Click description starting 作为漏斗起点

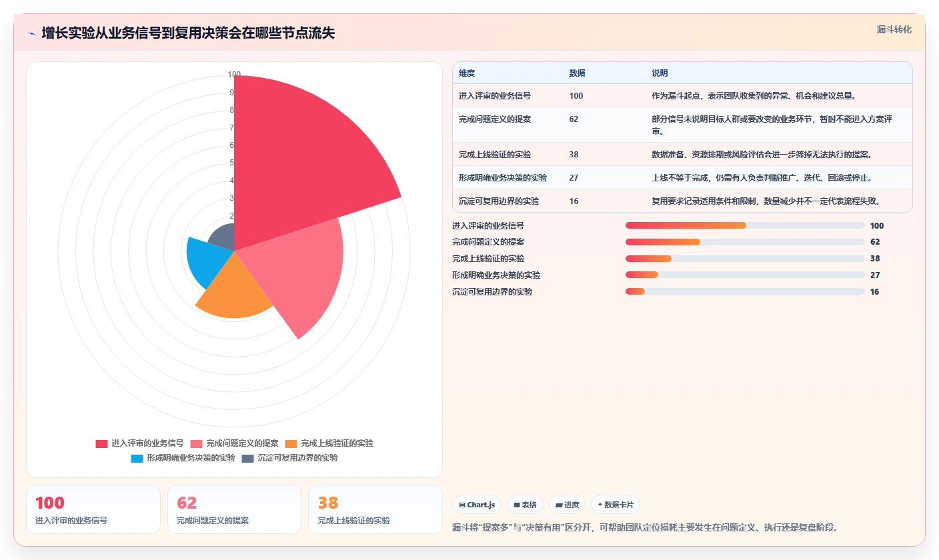754,96
